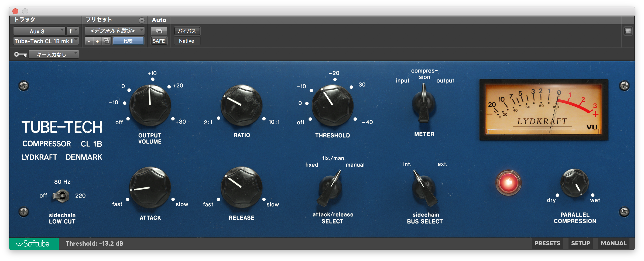Click the Output Volume knob
This screenshot has height=261, width=644.
pos(150,105)
